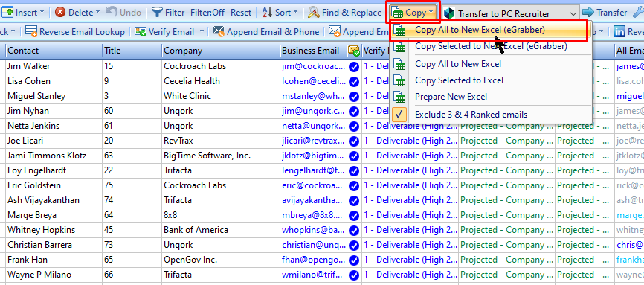Click the red Delete icon button
644x285 pixels.
tap(60, 13)
